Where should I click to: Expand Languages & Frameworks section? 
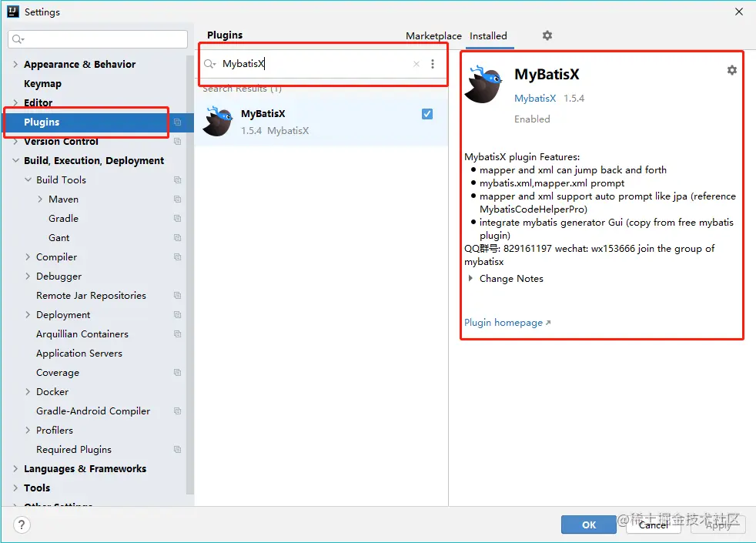(15, 469)
